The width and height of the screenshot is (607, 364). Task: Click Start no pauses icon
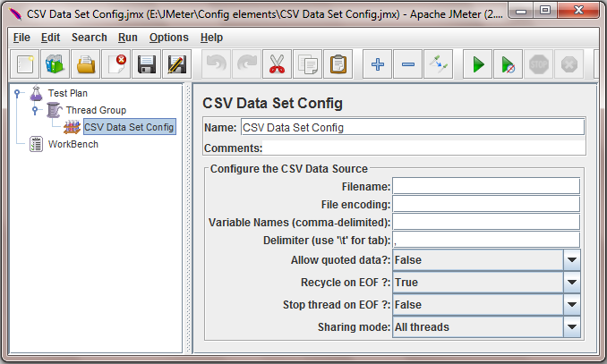coord(509,64)
